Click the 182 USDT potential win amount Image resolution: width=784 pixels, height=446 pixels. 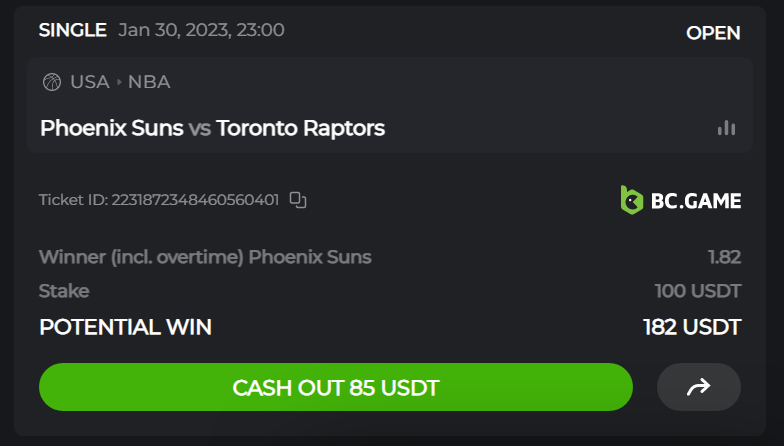point(692,327)
